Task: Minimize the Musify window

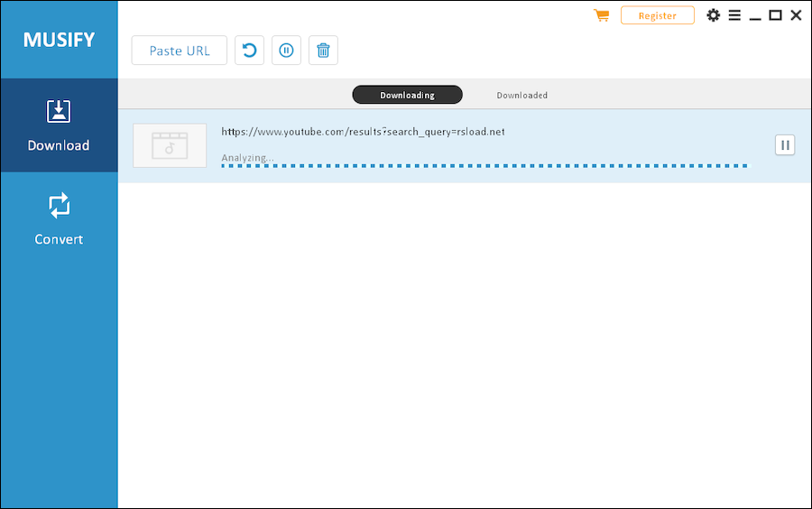Action: click(x=755, y=16)
